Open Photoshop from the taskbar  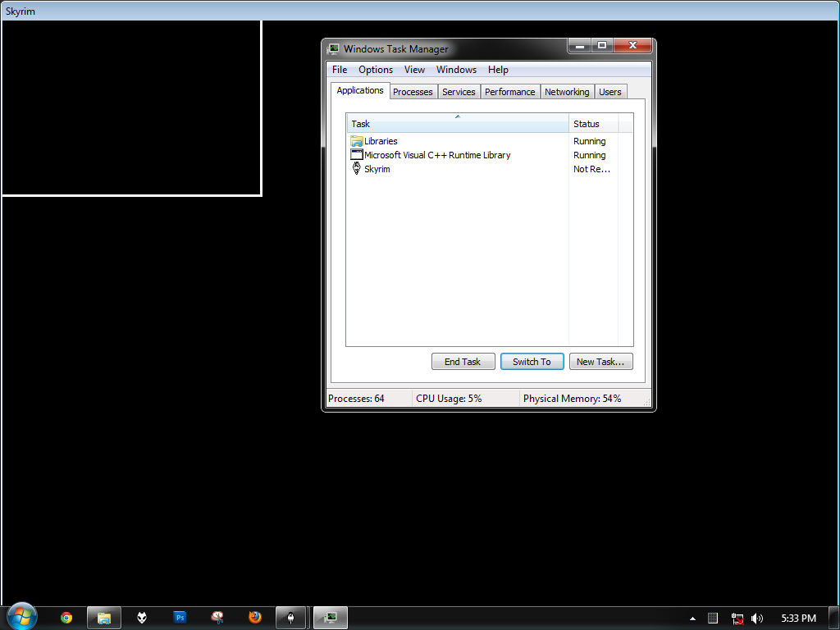click(180, 618)
